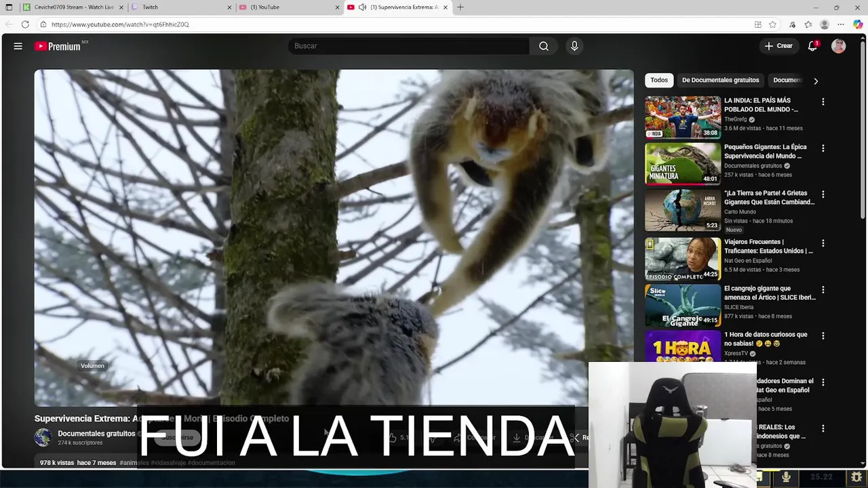Click the TheGrefg channel name

click(735, 119)
